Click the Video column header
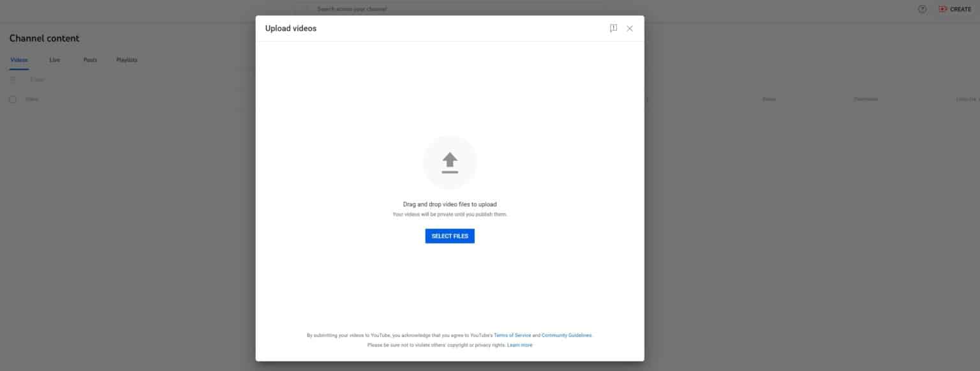This screenshot has height=371, width=980. (32, 100)
